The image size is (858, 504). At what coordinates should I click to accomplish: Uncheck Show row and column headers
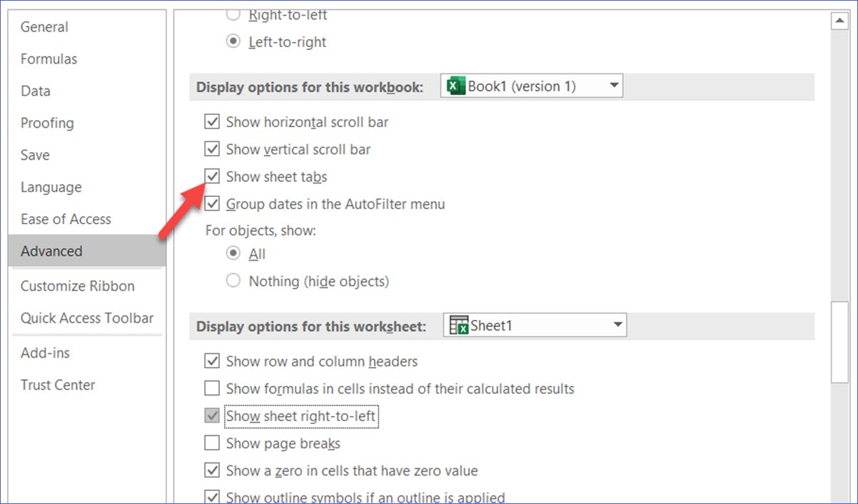[x=212, y=361]
